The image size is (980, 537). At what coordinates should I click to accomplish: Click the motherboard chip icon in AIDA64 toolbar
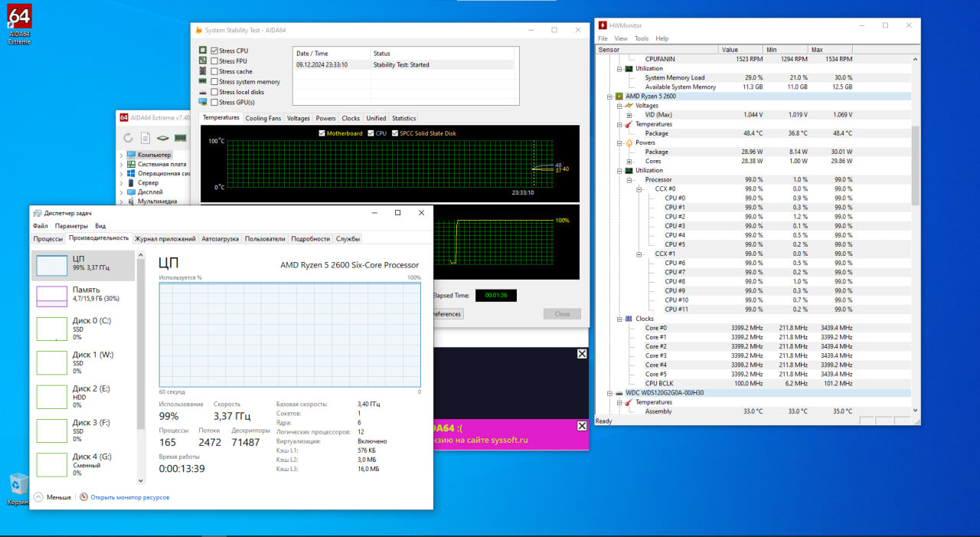point(163,138)
